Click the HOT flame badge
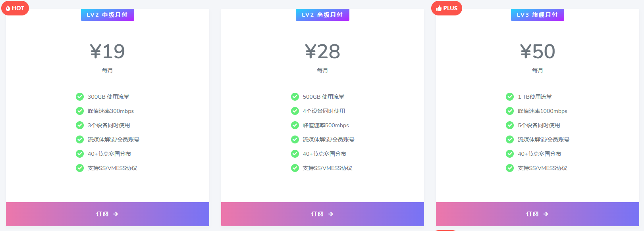 click(x=15, y=8)
